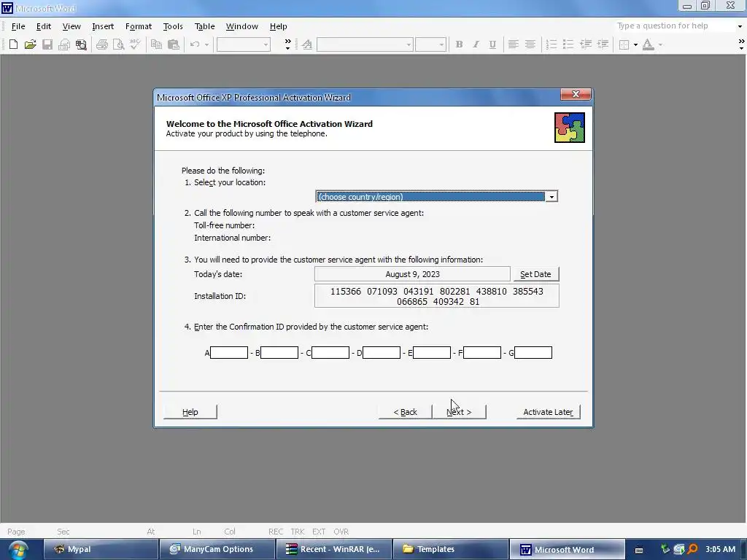Expand the Border style dropdown arrow
Viewport: 747px width, 560px height.
(635, 44)
